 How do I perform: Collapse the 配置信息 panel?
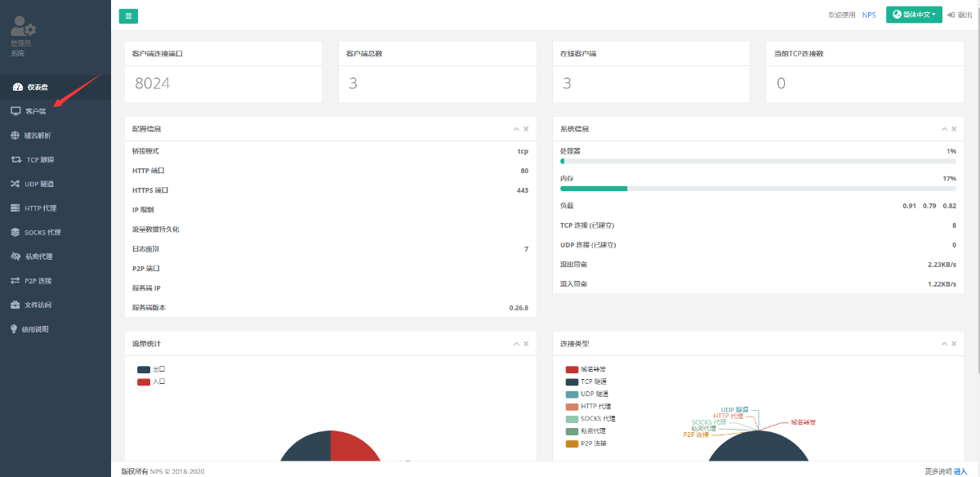click(516, 129)
